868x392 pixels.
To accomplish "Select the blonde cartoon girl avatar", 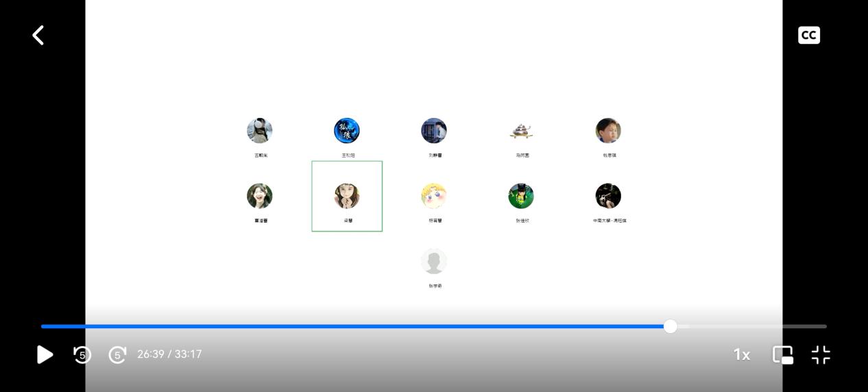I will tap(434, 196).
